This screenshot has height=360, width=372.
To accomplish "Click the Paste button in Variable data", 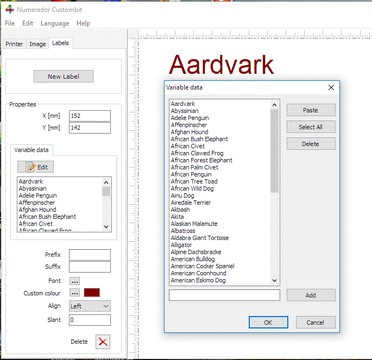I will coord(311,110).
